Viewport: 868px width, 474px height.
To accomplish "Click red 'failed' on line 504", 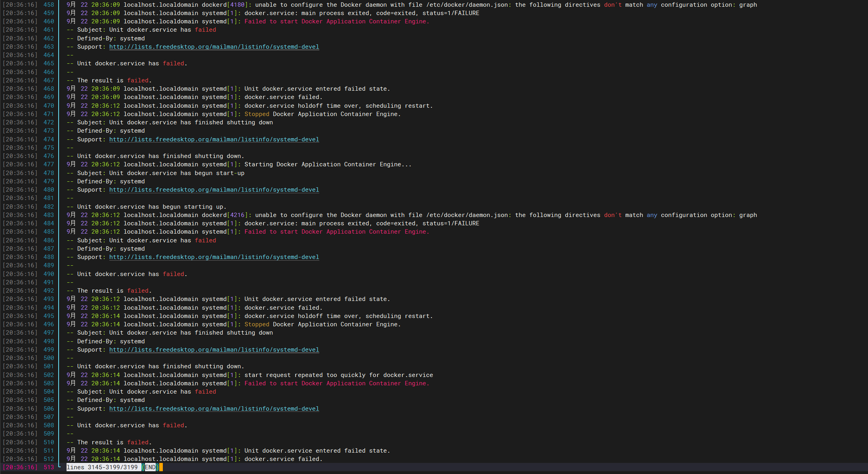I will pyautogui.click(x=205, y=392).
